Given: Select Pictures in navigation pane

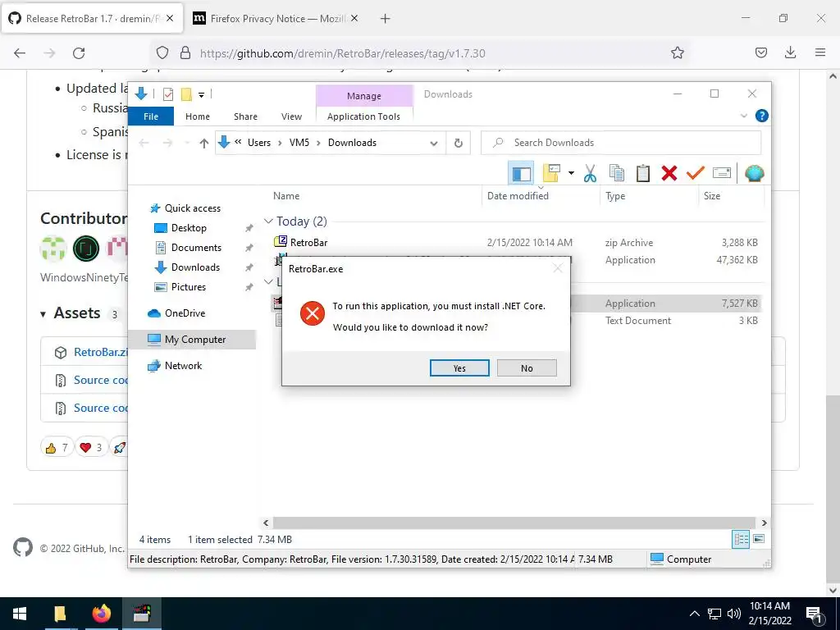Looking at the screenshot, I should click(x=188, y=287).
